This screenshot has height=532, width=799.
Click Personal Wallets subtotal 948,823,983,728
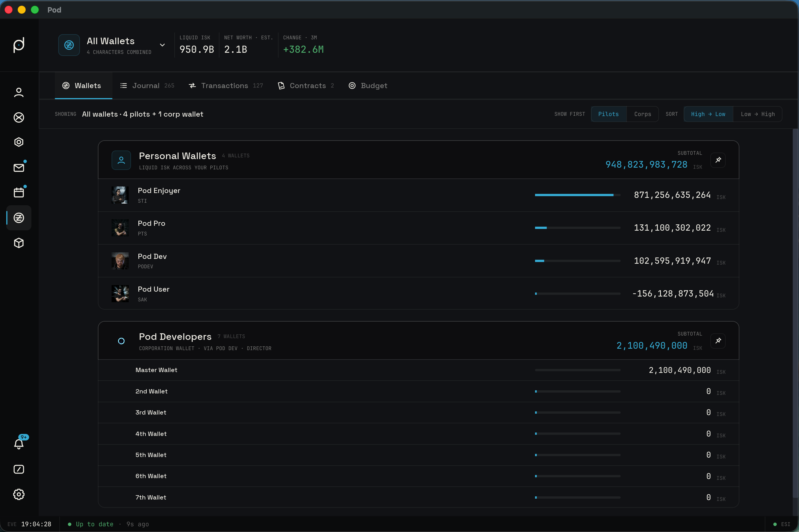pos(647,165)
